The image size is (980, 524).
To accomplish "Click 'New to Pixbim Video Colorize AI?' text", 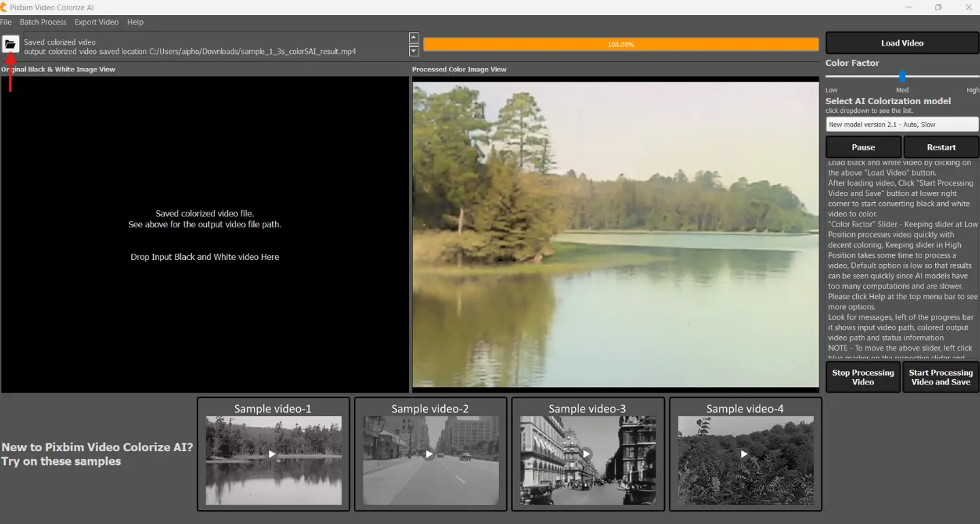I will 97,447.
